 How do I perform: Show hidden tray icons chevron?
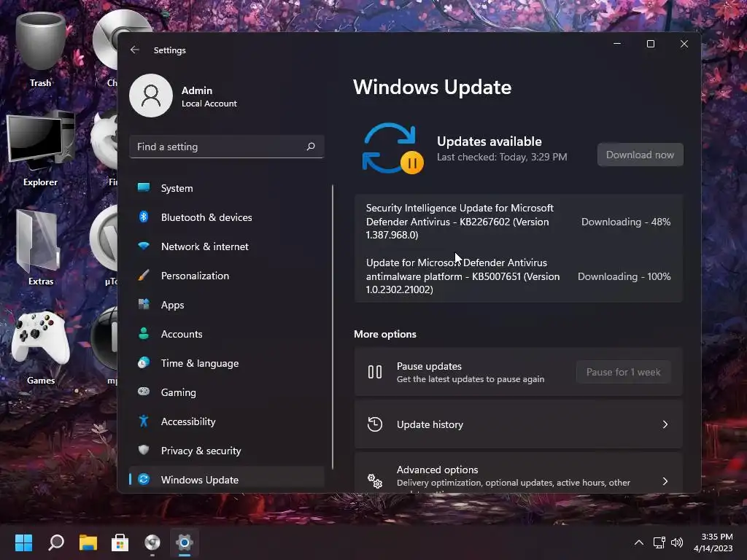click(x=639, y=542)
